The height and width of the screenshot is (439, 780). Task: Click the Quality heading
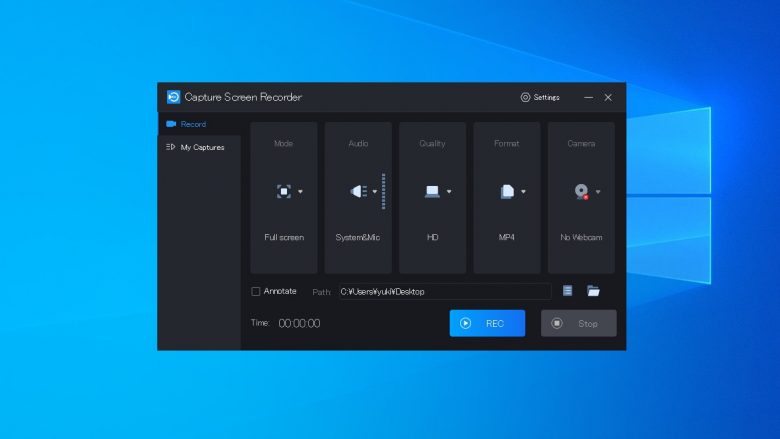(432, 143)
